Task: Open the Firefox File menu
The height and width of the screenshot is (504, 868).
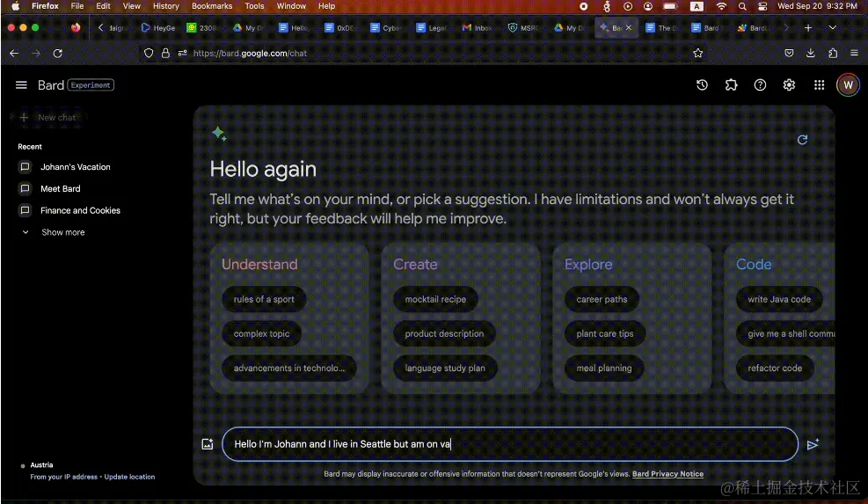Action: coord(77,6)
